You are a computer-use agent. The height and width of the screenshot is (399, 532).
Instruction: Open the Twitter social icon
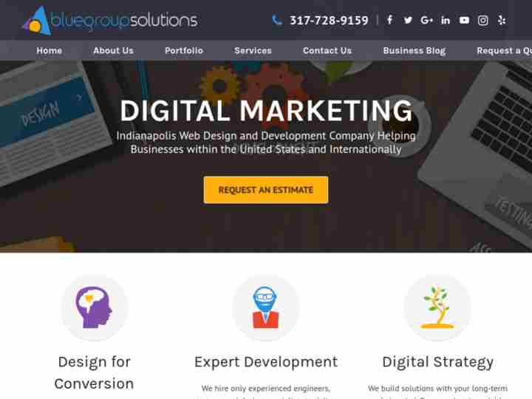point(408,21)
